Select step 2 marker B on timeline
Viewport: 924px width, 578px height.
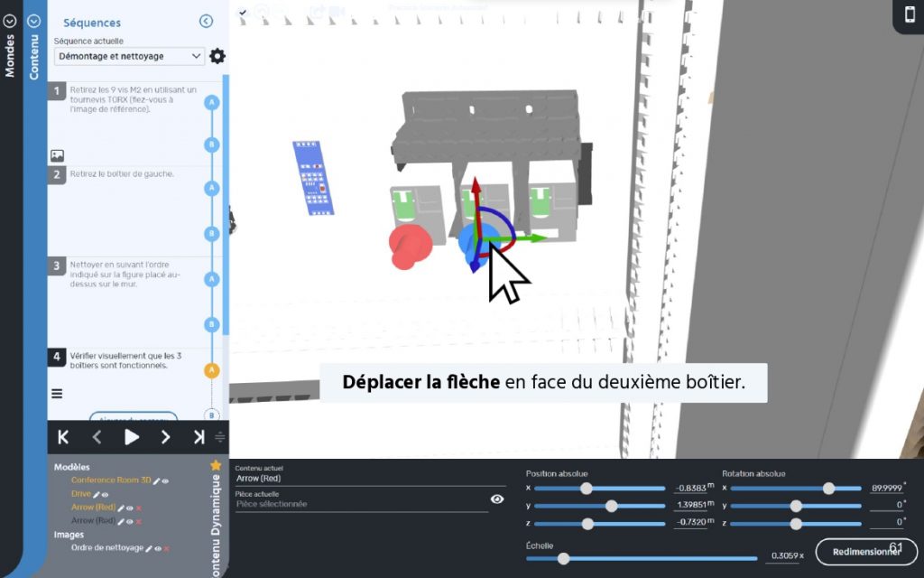pyautogui.click(x=211, y=234)
